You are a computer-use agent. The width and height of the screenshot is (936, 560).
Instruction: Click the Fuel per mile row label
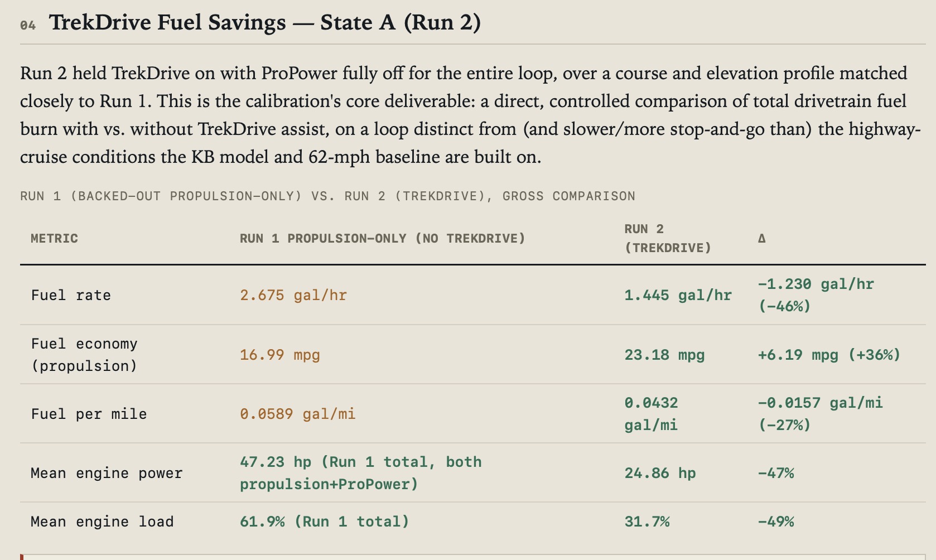tap(89, 414)
